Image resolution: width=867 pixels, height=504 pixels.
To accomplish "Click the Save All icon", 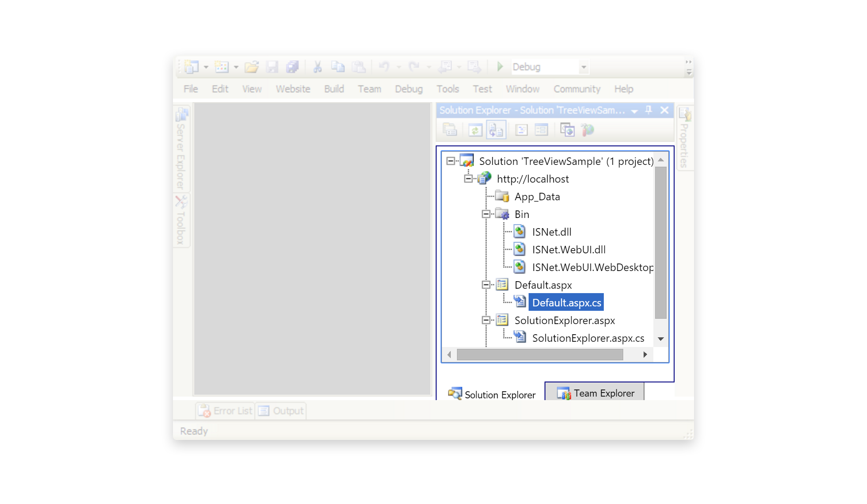I will 292,67.
